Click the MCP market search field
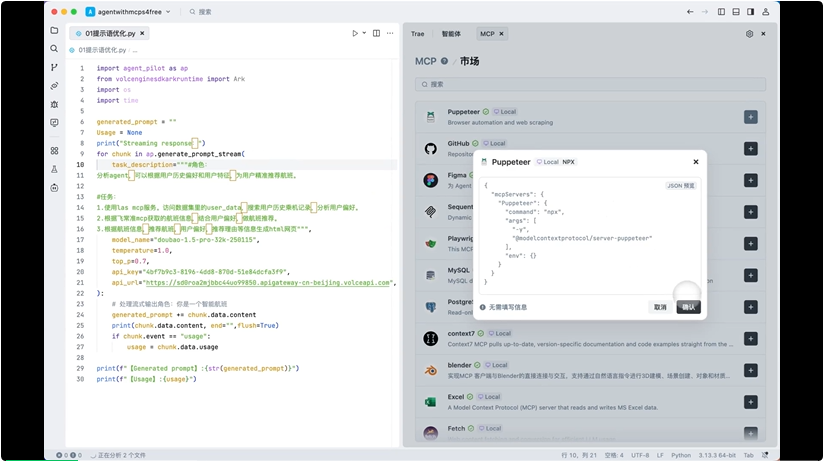The image size is (824, 461). tap(590, 84)
